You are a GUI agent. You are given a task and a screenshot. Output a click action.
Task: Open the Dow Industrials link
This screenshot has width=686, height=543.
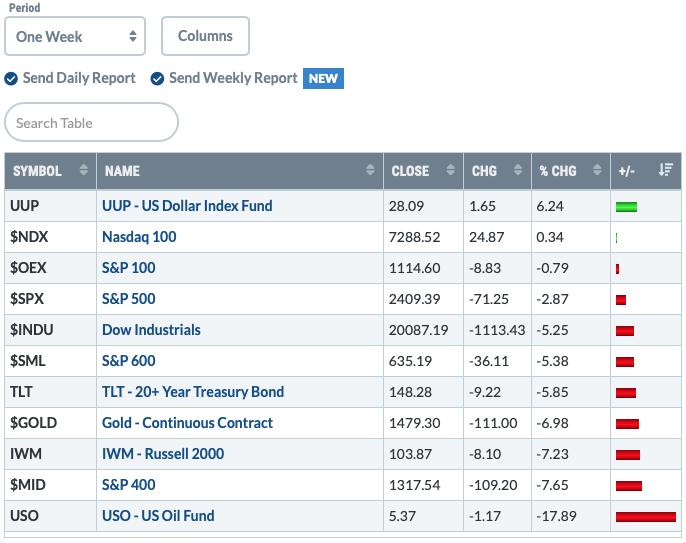point(151,330)
